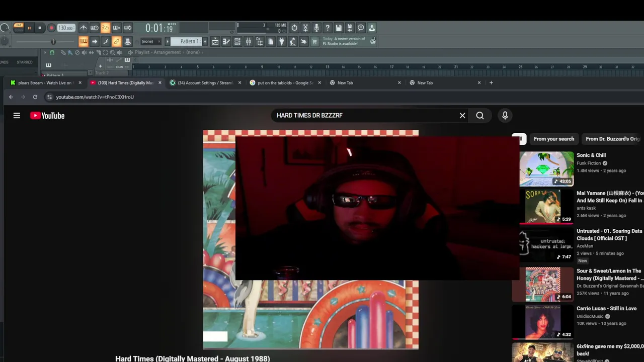The image size is (644, 362).
Task: Open the Piano roll view icon
Action: click(x=226, y=42)
